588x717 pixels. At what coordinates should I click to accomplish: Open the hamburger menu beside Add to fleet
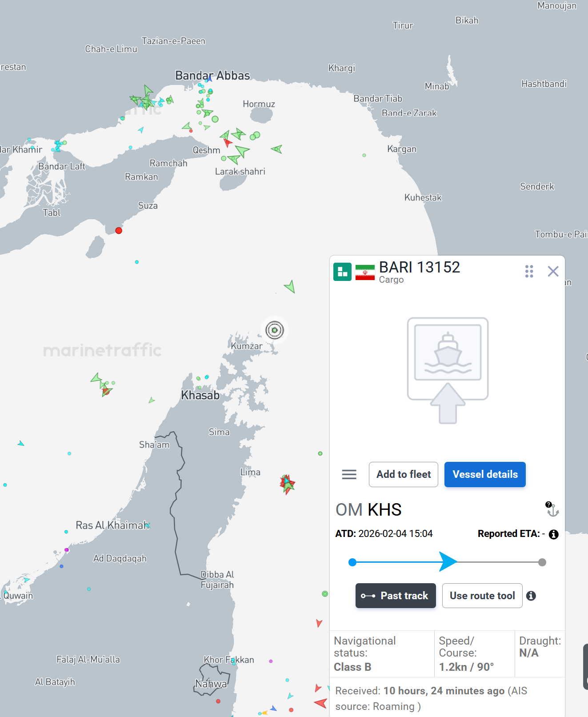click(349, 474)
